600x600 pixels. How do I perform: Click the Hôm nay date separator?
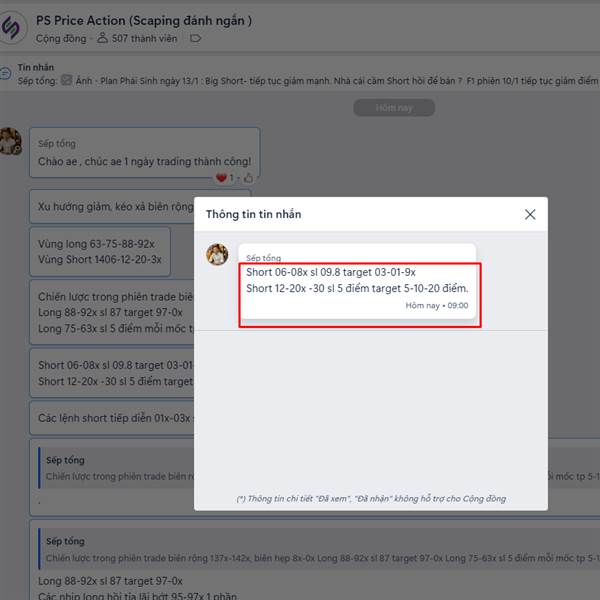394,108
